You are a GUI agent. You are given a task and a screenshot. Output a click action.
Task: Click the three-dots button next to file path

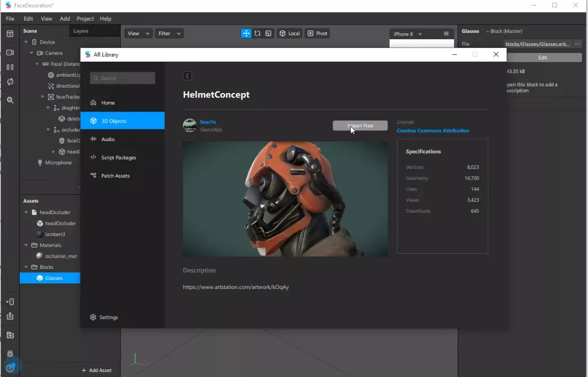coord(578,44)
